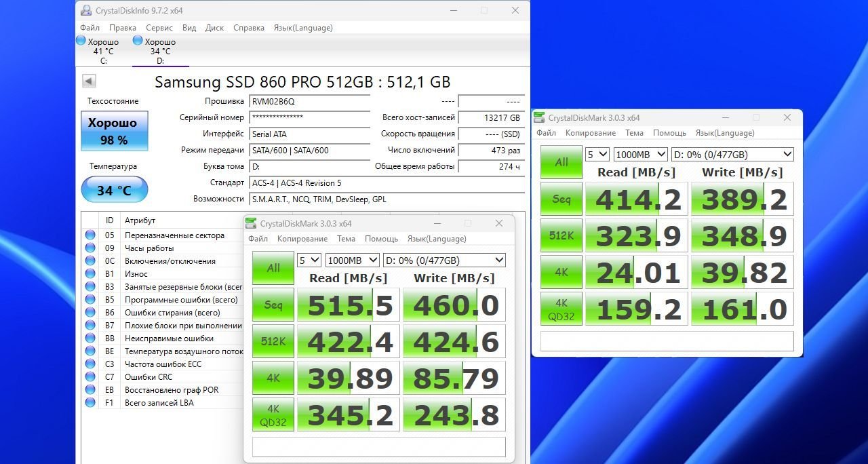Run 4K test in right CrystalDiskMark
The height and width of the screenshot is (464, 868).
561,272
